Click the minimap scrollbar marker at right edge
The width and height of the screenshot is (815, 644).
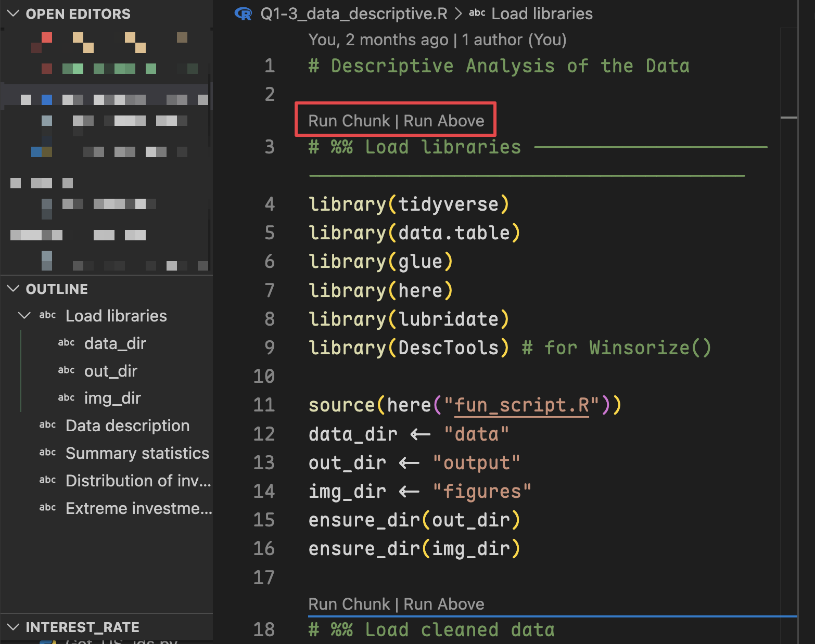click(789, 118)
